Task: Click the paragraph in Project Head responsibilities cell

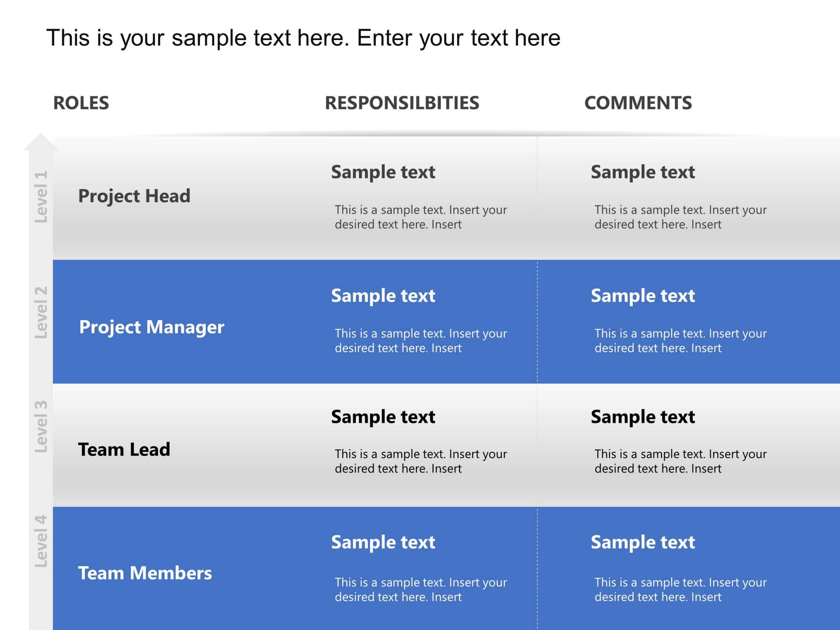Action: 421,217
